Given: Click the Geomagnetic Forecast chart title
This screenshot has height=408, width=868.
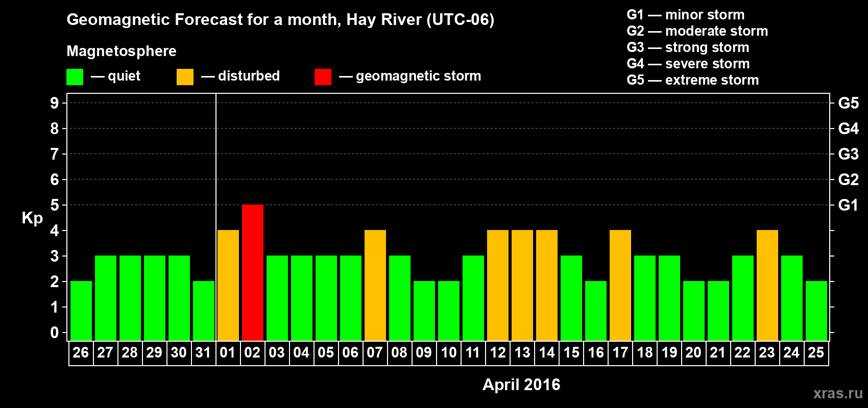Looking at the screenshot, I should pos(280,20).
